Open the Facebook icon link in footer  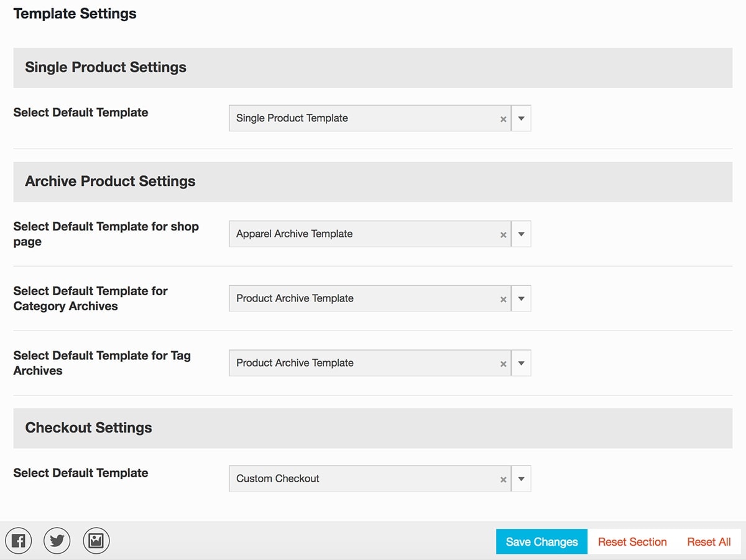tap(19, 541)
